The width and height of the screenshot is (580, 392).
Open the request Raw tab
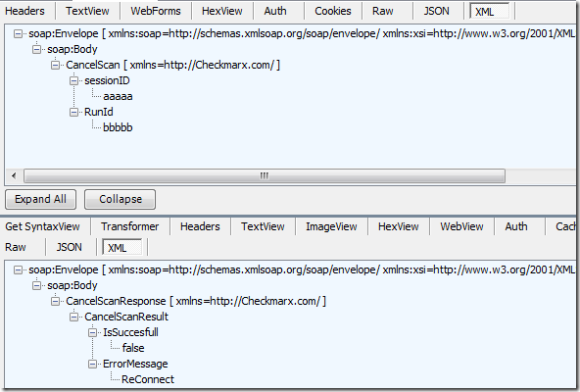pyautogui.click(x=382, y=11)
